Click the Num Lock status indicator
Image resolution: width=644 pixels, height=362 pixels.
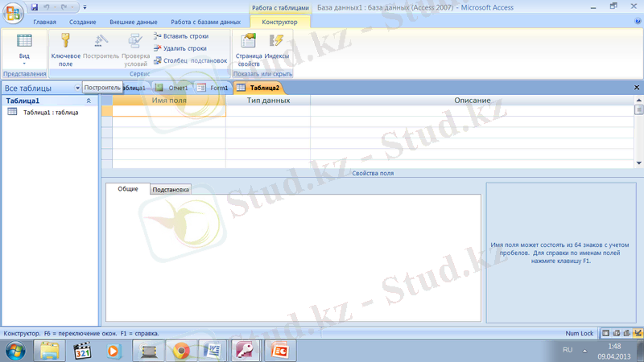click(x=579, y=333)
